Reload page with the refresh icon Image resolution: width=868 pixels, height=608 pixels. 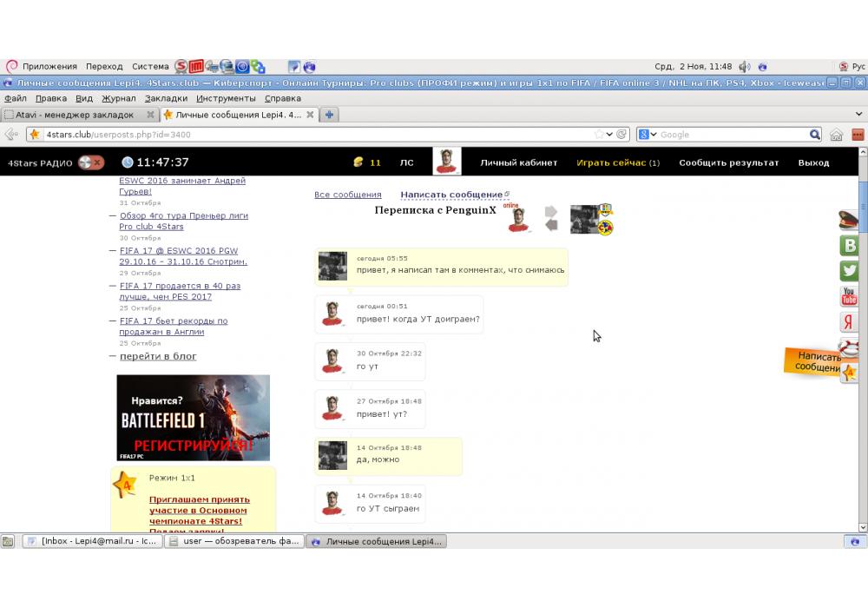tap(621, 135)
